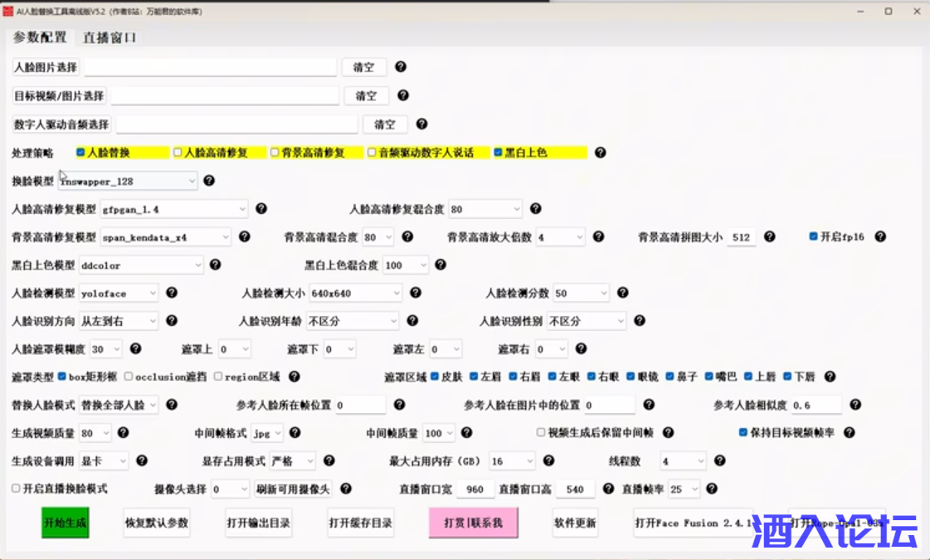Click help icon beside 换脸模型 dropdown
This screenshot has height=560, width=930.
point(209,181)
